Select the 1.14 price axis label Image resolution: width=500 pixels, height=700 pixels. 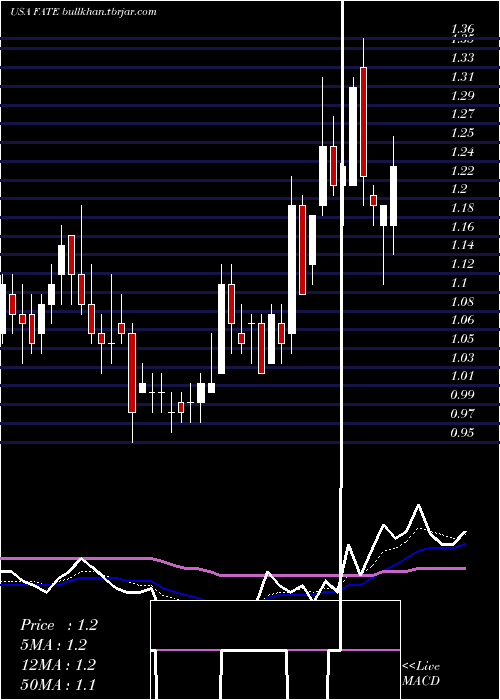click(462, 245)
